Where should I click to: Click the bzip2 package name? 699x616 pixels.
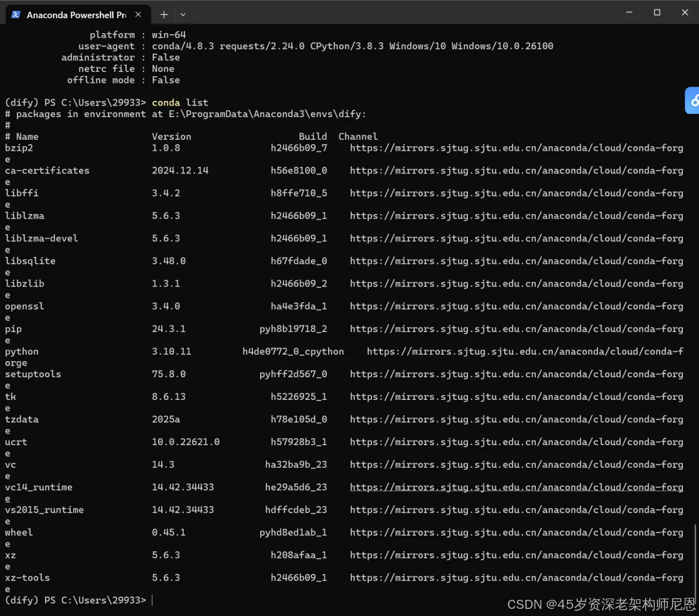click(x=19, y=148)
